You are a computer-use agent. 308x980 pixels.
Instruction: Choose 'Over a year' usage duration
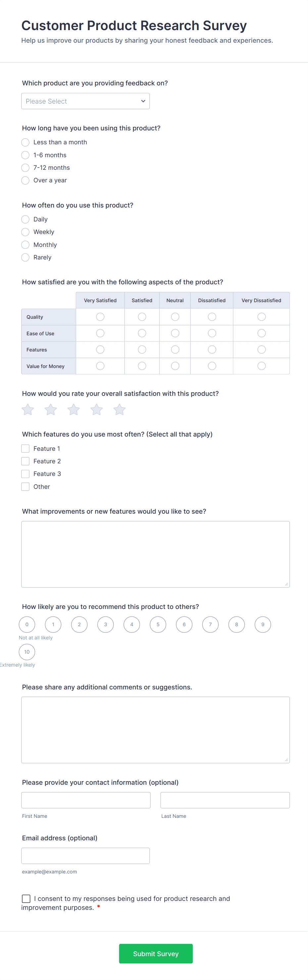[x=26, y=180]
